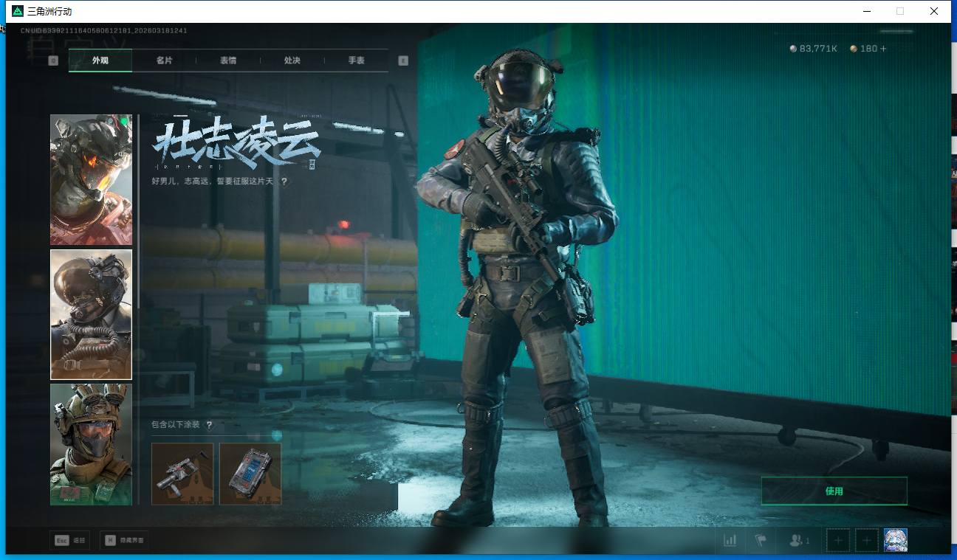Viewport: 957px width, 560px height.
Task: Click the previous-tab key icon left of 外观
Action: tap(53, 61)
